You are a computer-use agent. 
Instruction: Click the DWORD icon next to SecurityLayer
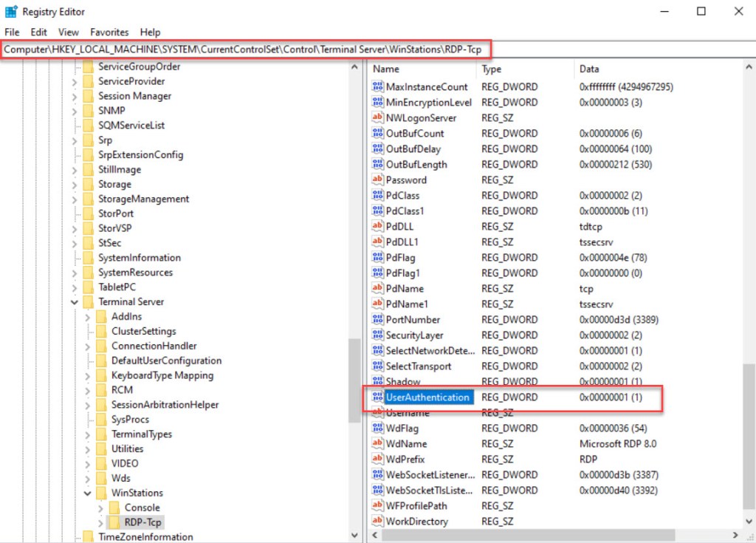click(377, 335)
